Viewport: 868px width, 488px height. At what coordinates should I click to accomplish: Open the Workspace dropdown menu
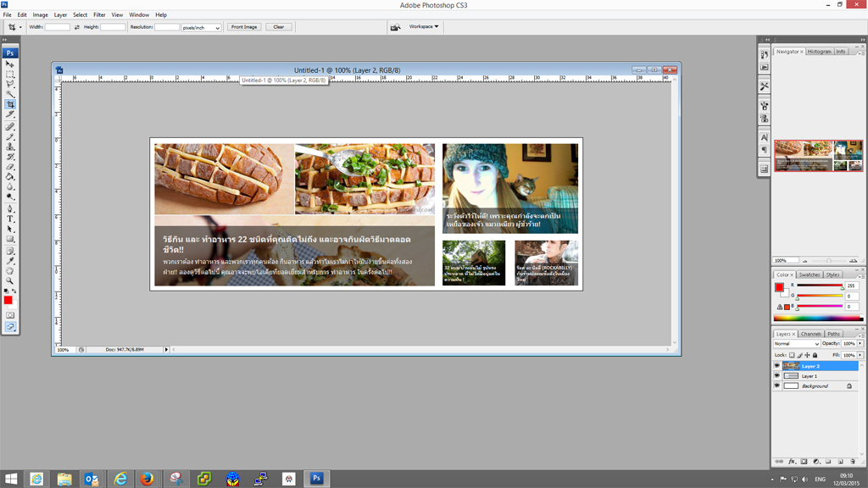pos(424,26)
